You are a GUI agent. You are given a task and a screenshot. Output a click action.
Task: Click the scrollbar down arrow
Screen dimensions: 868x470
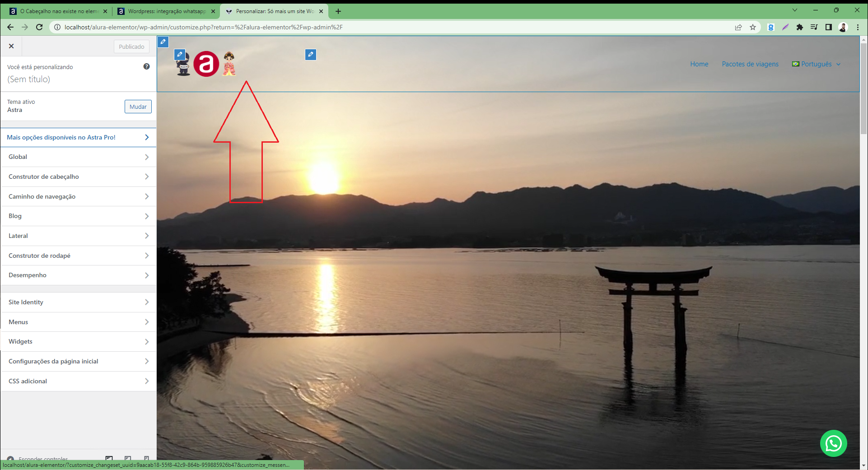[863, 465]
